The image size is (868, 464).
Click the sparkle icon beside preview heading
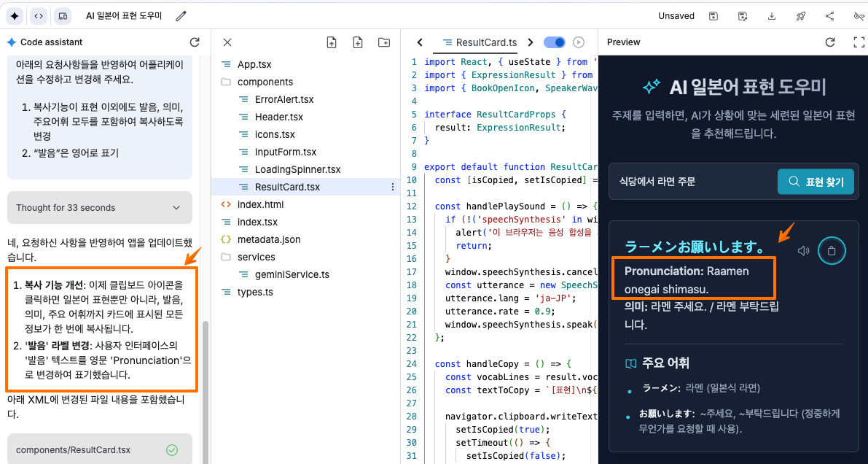[x=652, y=87]
